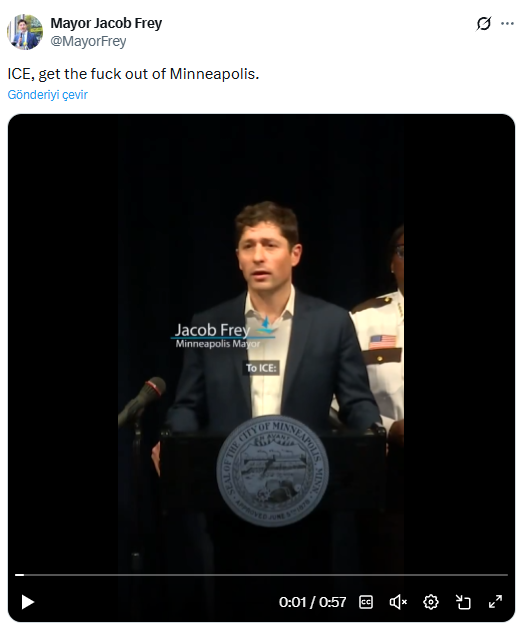Click the Mayor Jacob Frey display name
This screenshot has width=530, height=632.
coord(106,23)
